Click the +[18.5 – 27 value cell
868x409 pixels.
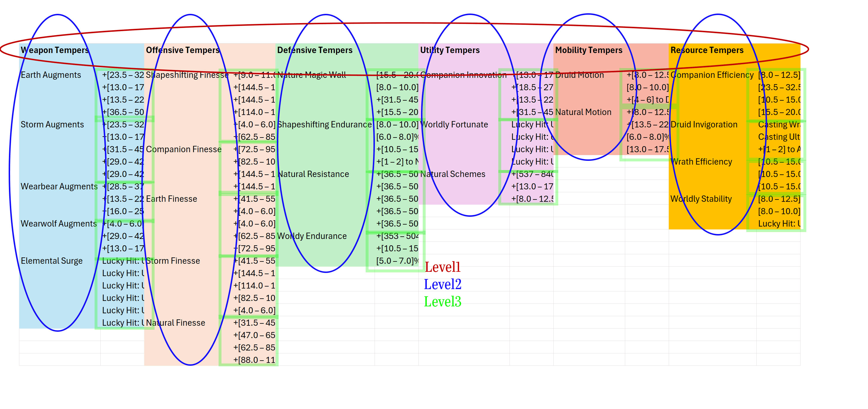(x=531, y=87)
